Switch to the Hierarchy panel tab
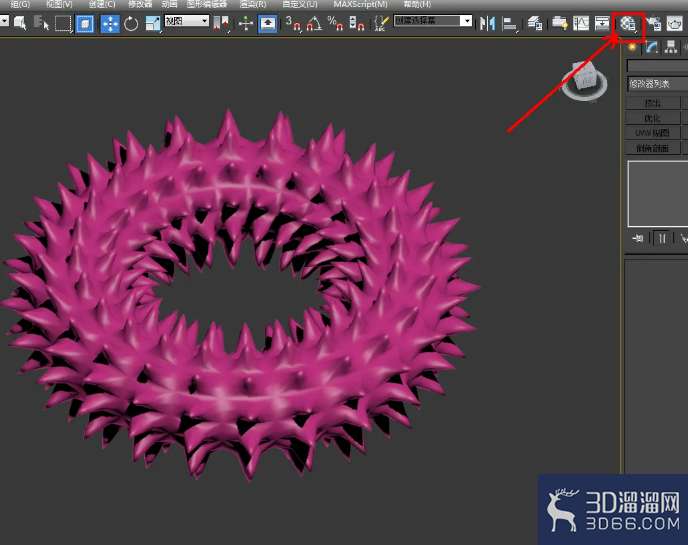 click(x=670, y=47)
